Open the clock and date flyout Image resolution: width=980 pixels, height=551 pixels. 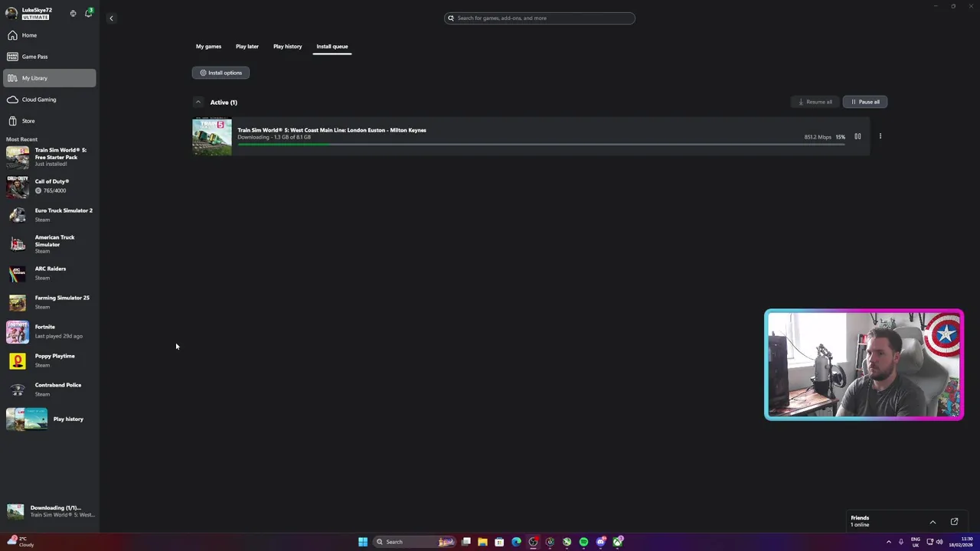click(x=959, y=542)
